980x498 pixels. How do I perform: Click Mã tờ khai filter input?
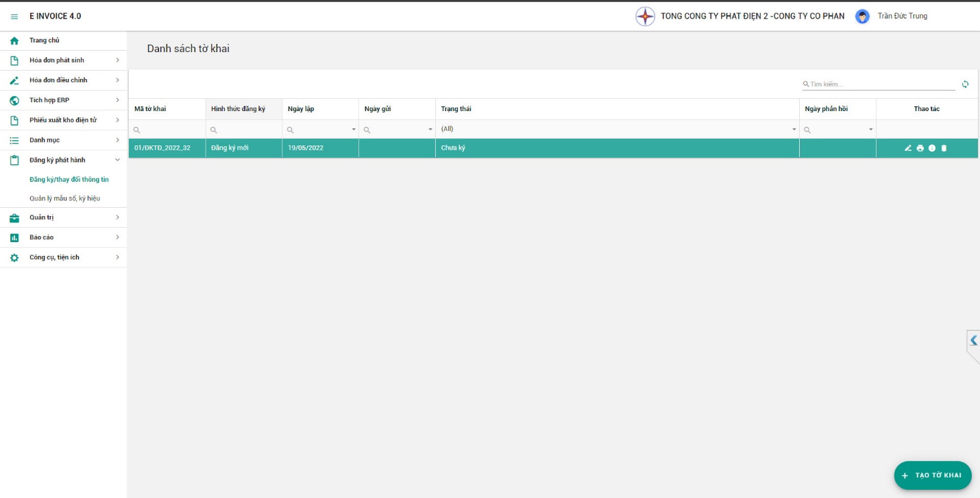pyautogui.click(x=167, y=130)
